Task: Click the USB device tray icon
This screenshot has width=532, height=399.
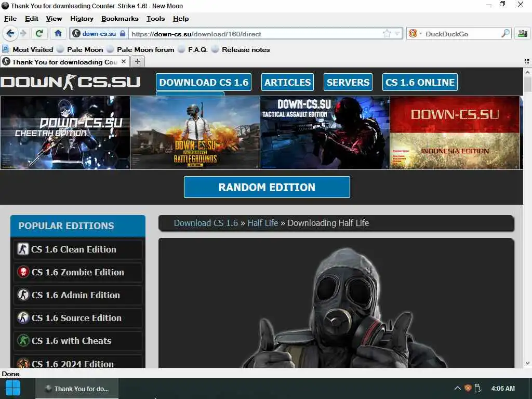Action: point(478,388)
